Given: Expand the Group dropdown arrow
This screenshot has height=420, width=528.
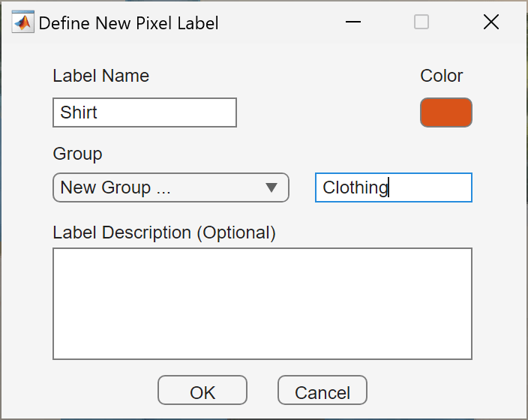Looking at the screenshot, I should pos(272,187).
